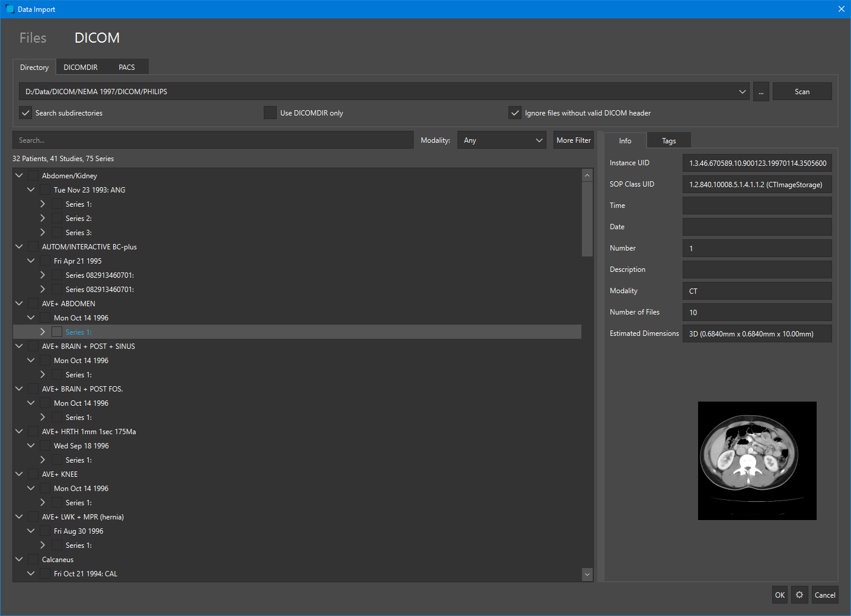
Task: Check the AVE+ ABDOMEN patient checkbox
Action: 33,303
